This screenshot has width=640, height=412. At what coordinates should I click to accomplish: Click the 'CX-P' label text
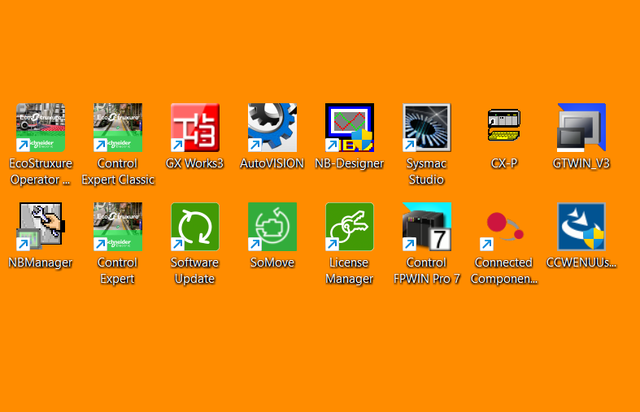504,163
